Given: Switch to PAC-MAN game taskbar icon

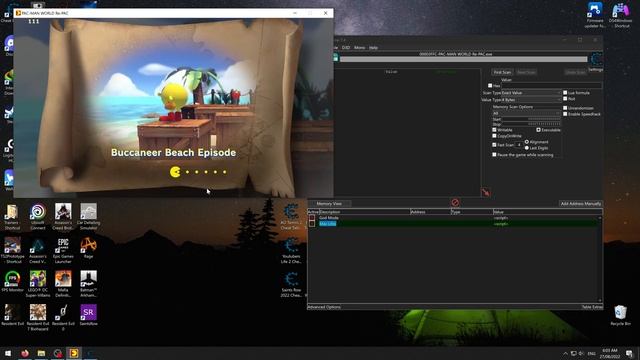Looking at the screenshot, I should coord(74,353).
